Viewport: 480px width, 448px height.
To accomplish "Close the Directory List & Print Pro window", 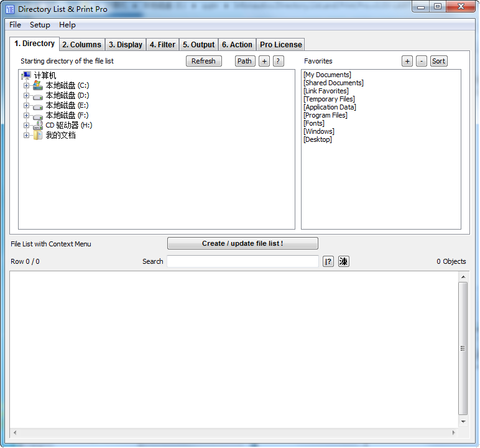I will point(461,7).
